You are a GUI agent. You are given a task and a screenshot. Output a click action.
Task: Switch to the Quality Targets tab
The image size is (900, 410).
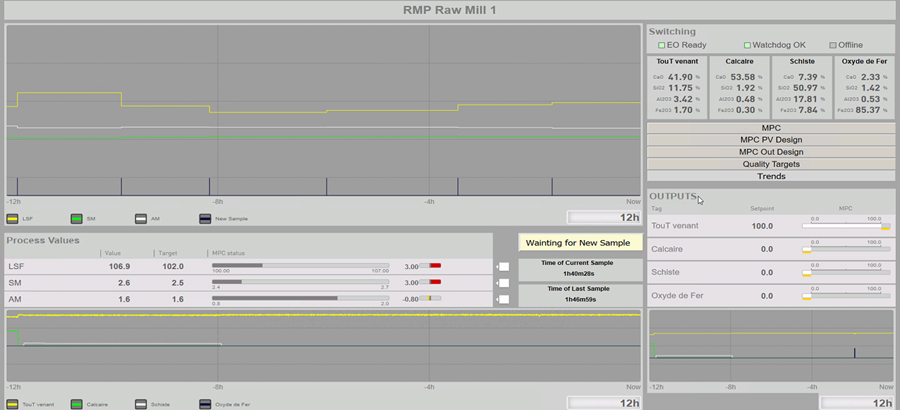tap(770, 164)
